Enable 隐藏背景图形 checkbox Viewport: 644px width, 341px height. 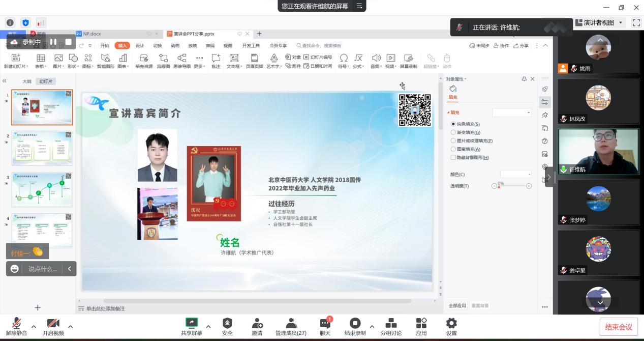(453, 157)
